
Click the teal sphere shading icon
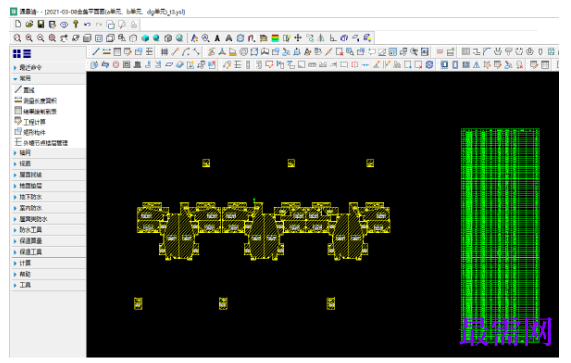click(x=157, y=38)
